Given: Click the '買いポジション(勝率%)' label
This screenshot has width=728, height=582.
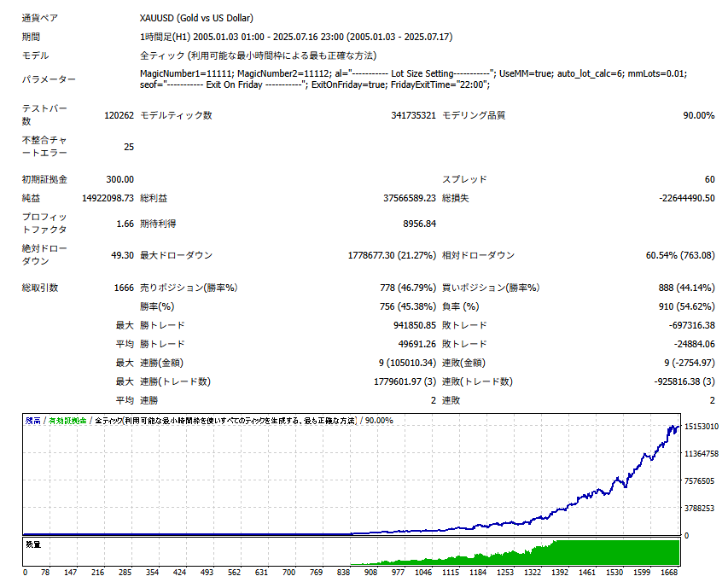Looking at the screenshot, I should 491,288.
